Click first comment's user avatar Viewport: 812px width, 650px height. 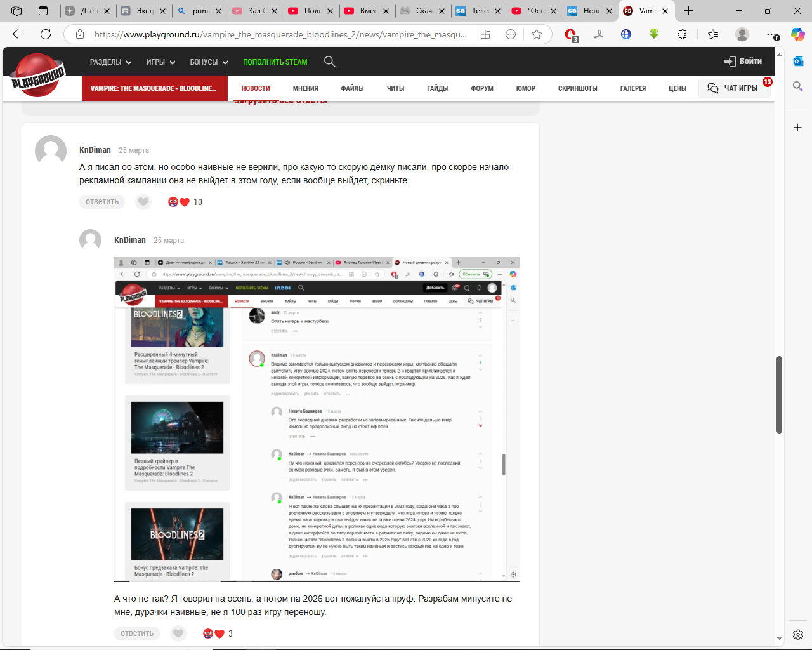click(51, 151)
